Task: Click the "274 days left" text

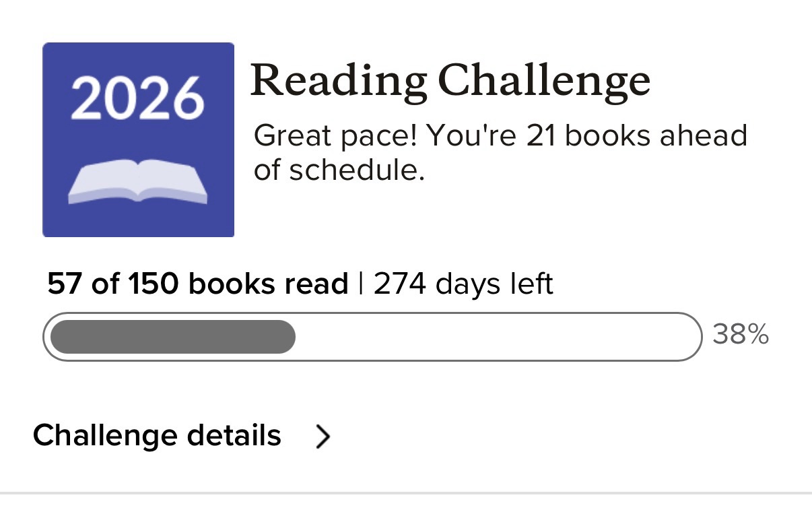Action: click(x=463, y=284)
